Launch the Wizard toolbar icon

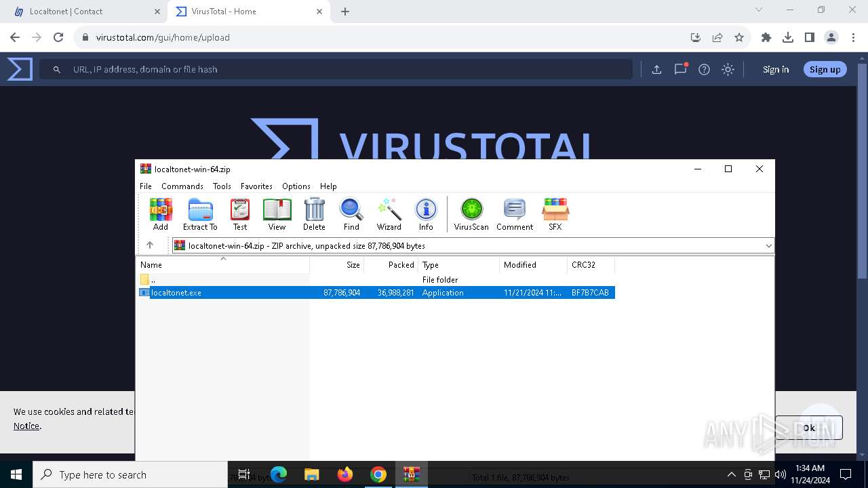389,214
